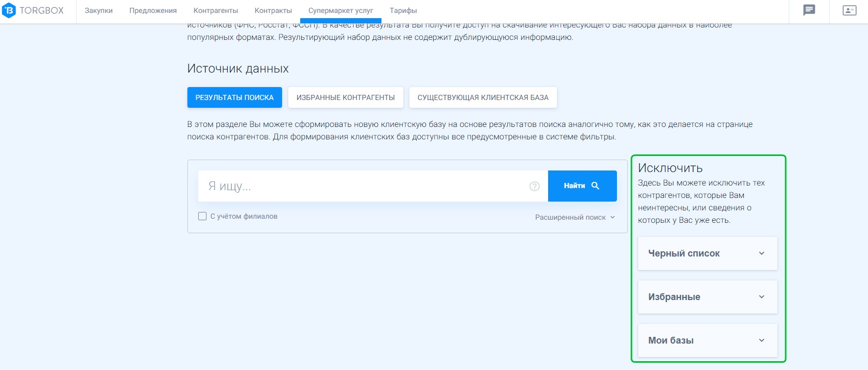Click the TORGBOX logo
Image resolution: width=868 pixels, height=370 pixels.
[33, 10]
